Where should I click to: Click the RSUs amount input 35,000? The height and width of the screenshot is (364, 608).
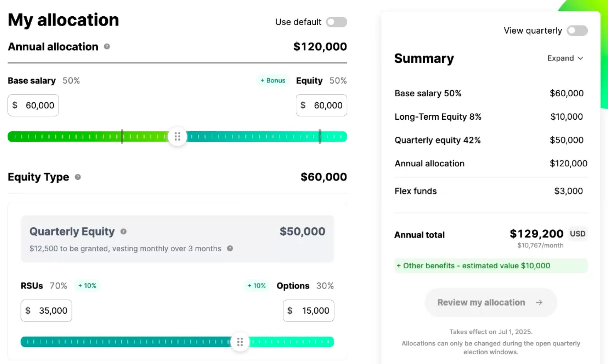(46, 310)
